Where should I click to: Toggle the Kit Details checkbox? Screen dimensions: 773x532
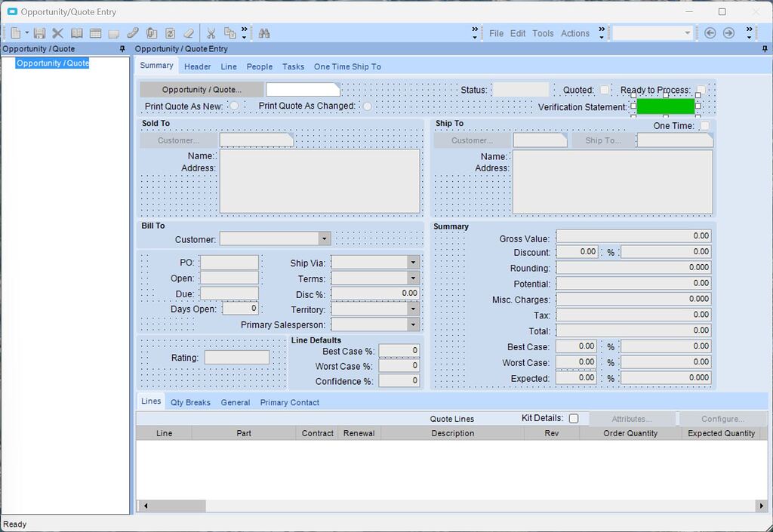pyautogui.click(x=574, y=418)
